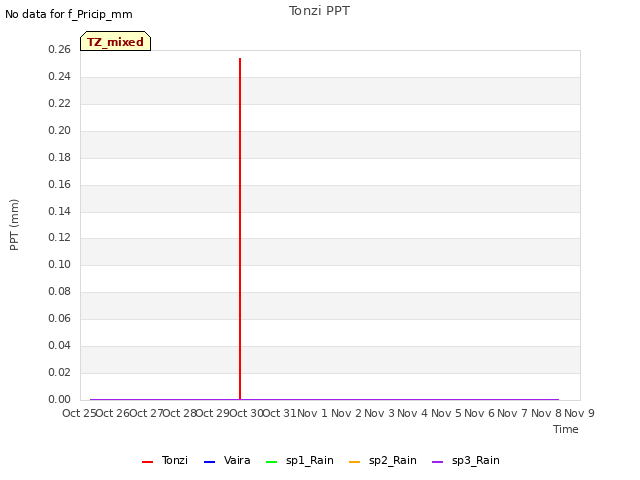
Task: Click the blue Vaira legend swatch
Action: coord(209,462)
